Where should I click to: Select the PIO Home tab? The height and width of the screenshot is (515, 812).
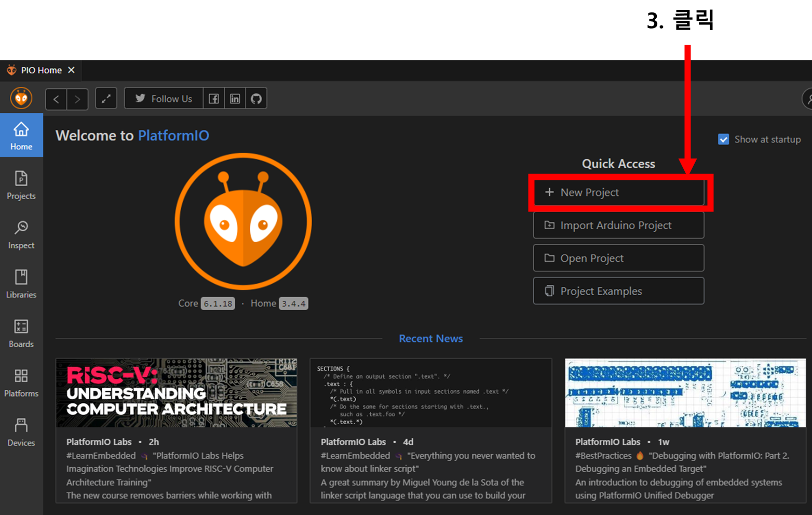41,70
